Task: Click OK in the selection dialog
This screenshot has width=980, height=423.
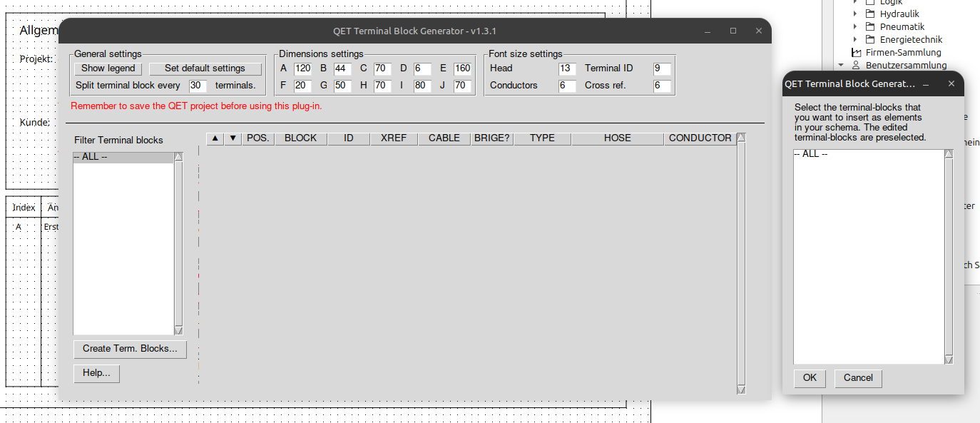Action: coord(810,378)
